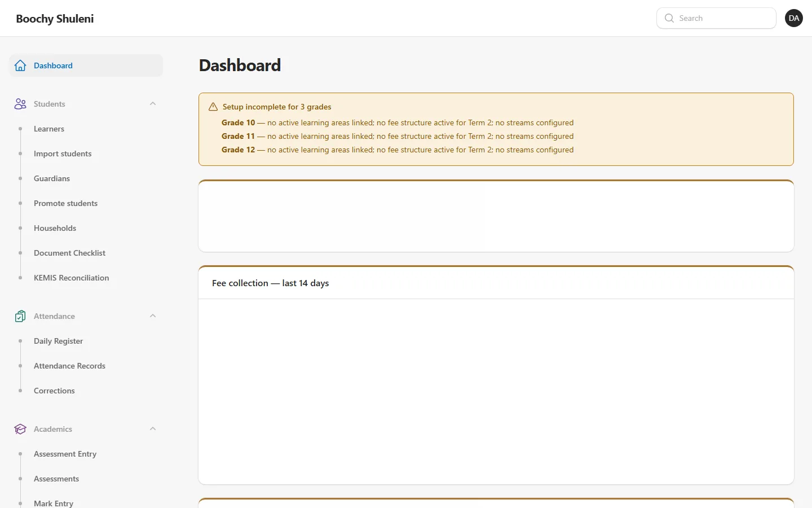Screen dimensions: 812x508
Task: Click the Attendance clipboard icon
Action: tap(20, 316)
